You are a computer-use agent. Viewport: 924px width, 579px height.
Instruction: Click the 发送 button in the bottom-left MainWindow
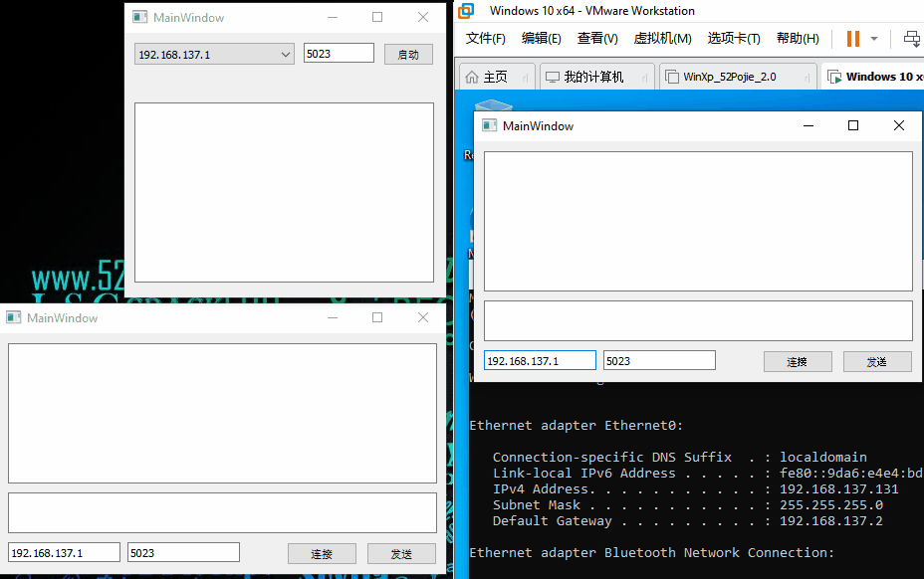coord(401,552)
